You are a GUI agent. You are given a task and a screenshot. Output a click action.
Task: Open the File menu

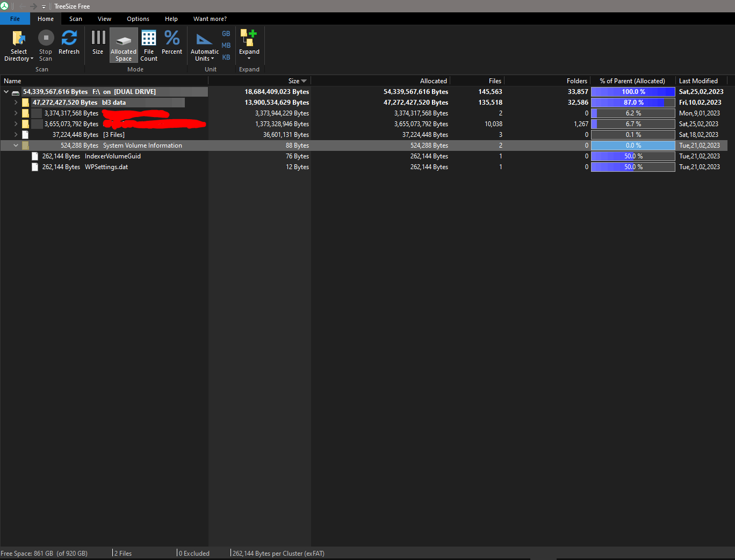click(x=15, y=19)
